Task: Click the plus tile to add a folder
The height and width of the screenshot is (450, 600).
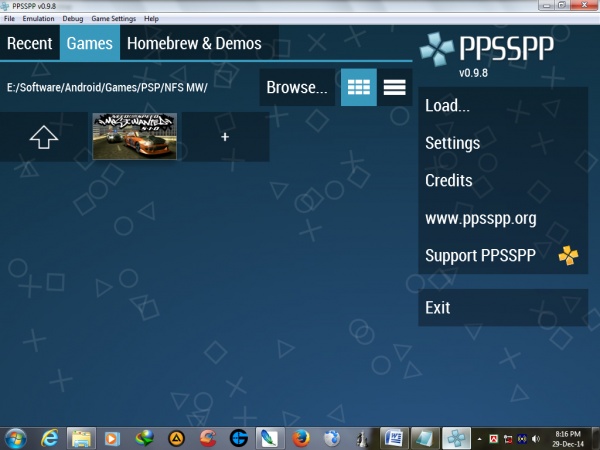Action: pyautogui.click(x=225, y=137)
